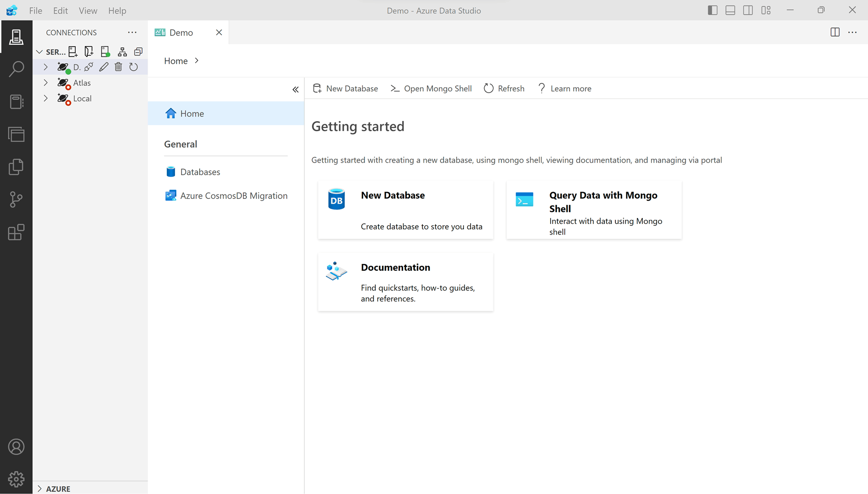Screen dimensions: 868x494
Task: Click the New Server Group icon
Action: [x=89, y=52]
